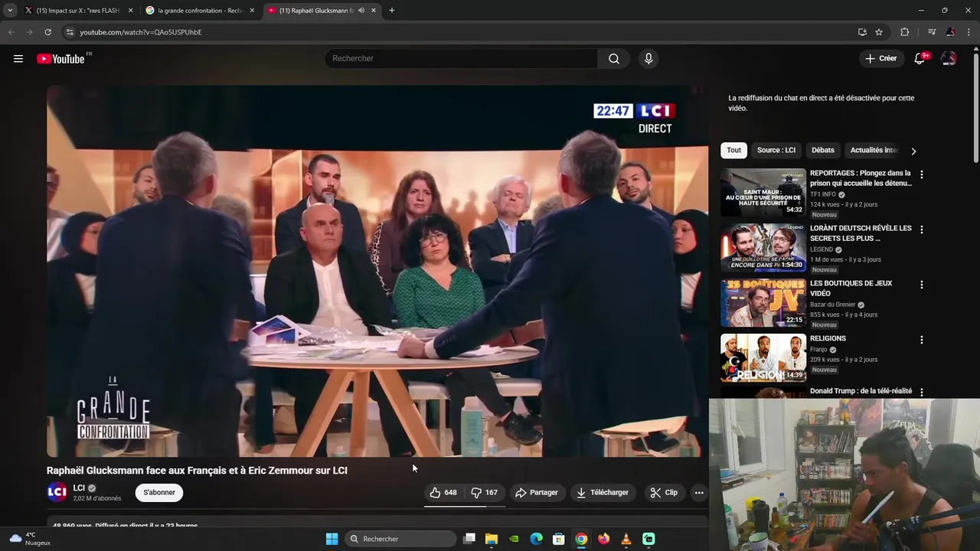The height and width of the screenshot is (551, 980).
Task: Click the video player to toggle playback
Action: [377, 271]
